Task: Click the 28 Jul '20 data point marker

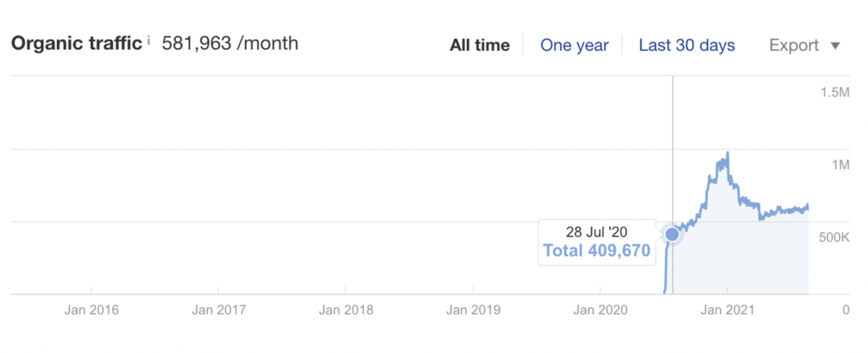Action: (672, 235)
